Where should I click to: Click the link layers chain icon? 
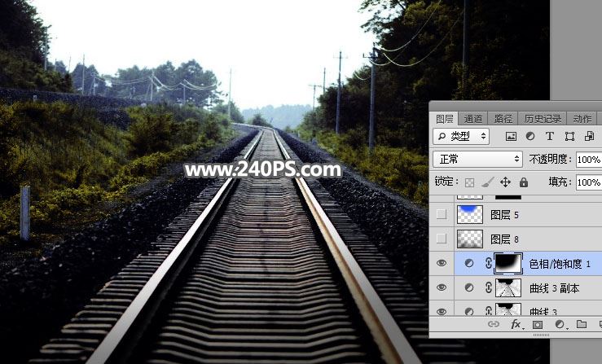tap(494, 324)
